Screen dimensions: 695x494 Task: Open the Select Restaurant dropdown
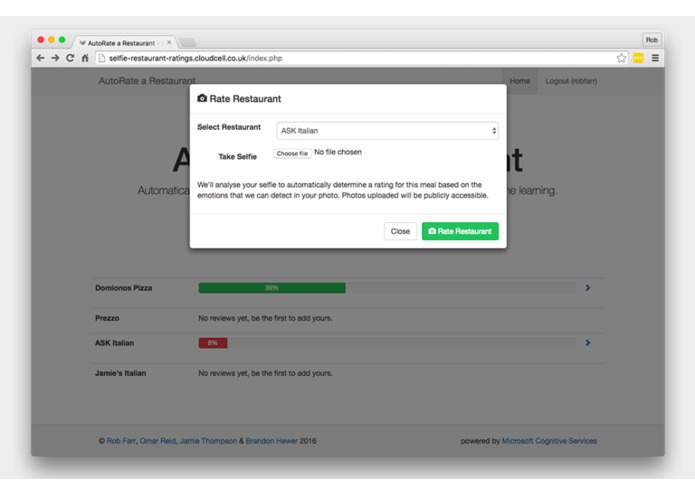(387, 131)
